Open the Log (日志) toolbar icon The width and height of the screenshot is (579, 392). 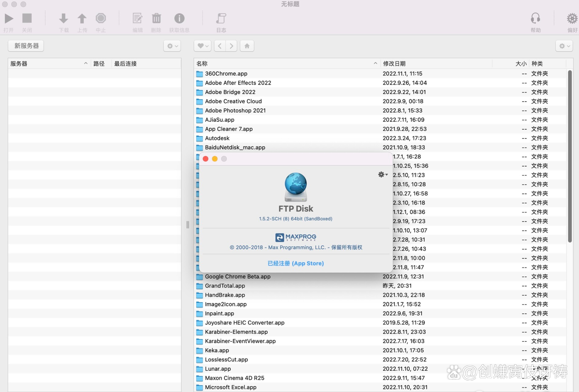pyautogui.click(x=221, y=18)
